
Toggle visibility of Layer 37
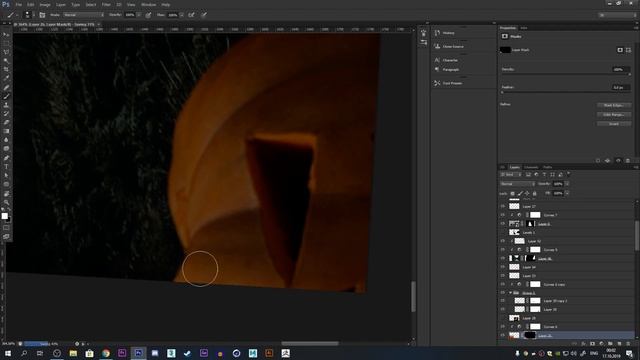click(503, 207)
